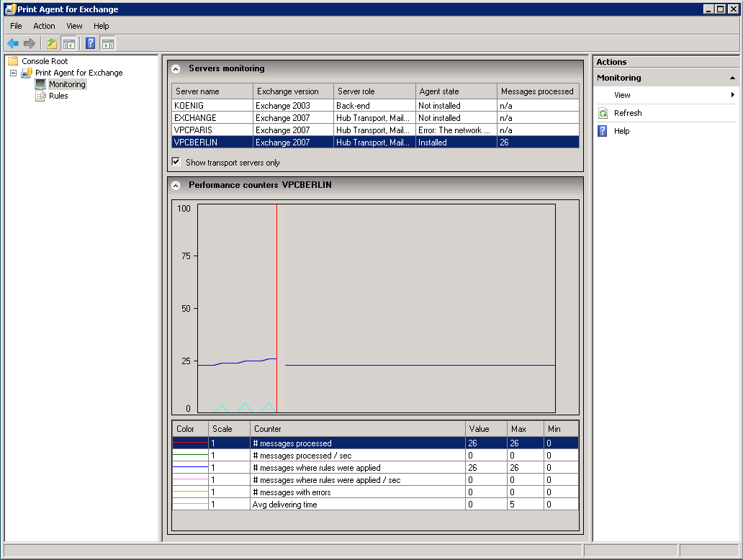Click the Counter column header
This screenshot has height=560, width=743.
(x=358, y=429)
